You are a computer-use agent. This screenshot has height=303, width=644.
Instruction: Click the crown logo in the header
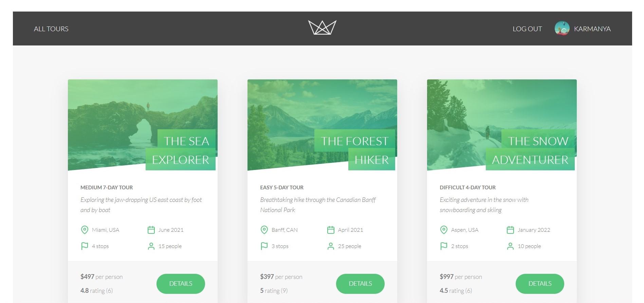(322, 27)
